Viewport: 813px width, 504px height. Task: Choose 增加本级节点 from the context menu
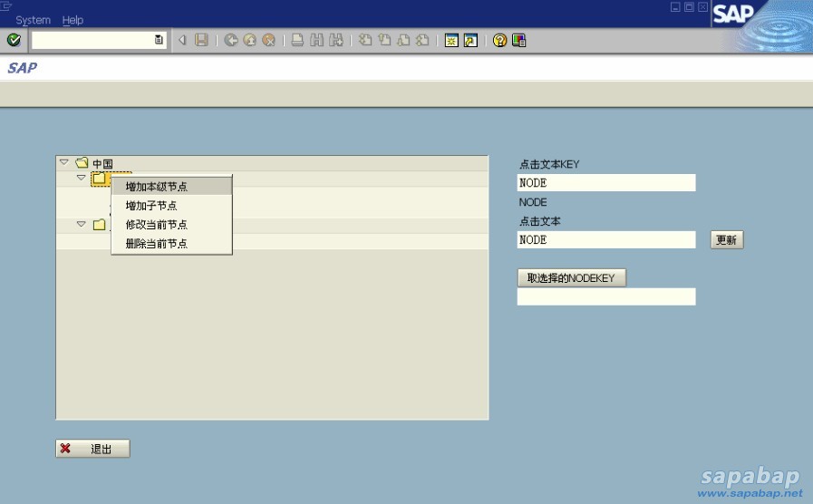pos(171,186)
